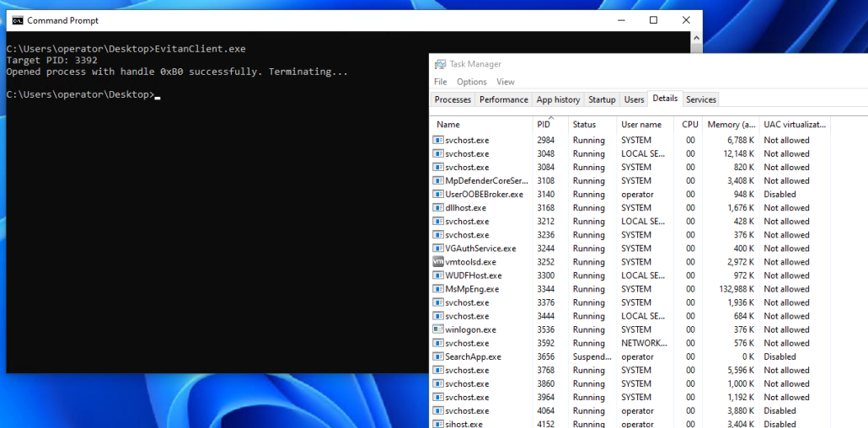Click icon of svchost.exe with PID 3444
Screen dimensions: 868x428
click(438, 316)
